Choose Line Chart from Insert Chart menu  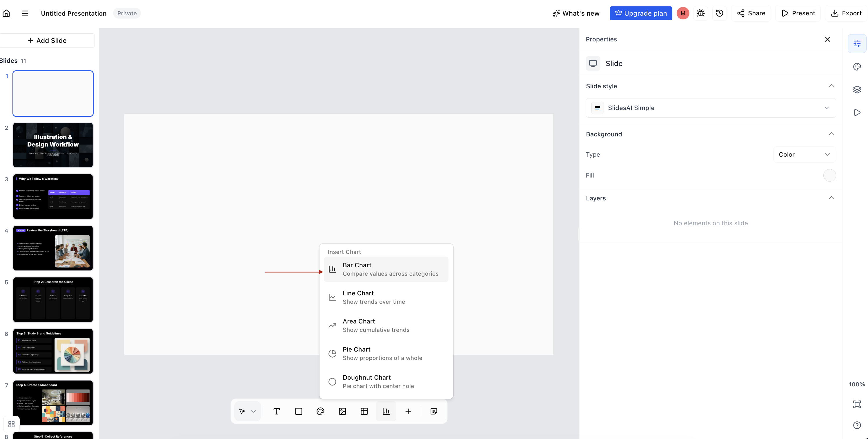386,297
